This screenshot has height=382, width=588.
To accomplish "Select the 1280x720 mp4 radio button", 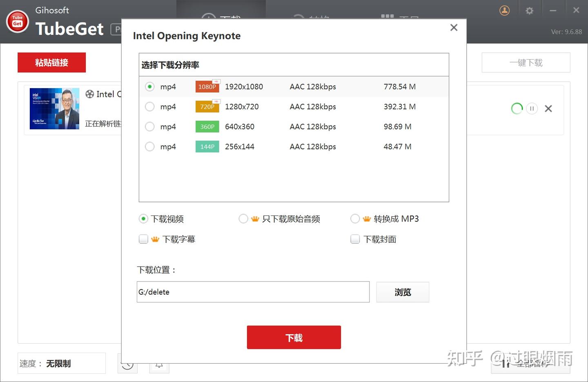I will click(x=150, y=107).
